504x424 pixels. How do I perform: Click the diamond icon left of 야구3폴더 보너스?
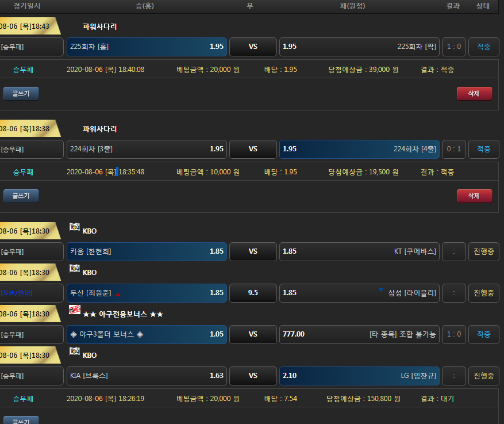(73, 334)
